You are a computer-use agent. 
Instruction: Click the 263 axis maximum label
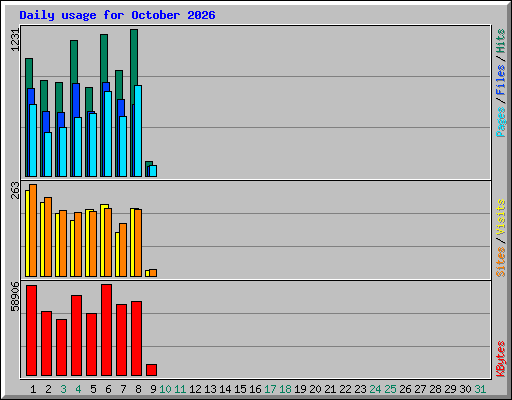tap(15, 190)
